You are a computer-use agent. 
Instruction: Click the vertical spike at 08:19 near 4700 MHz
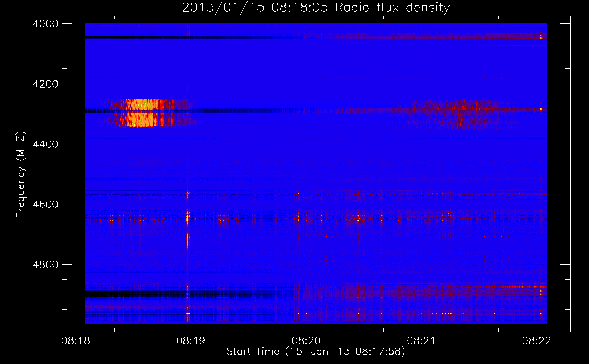coord(187,240)
